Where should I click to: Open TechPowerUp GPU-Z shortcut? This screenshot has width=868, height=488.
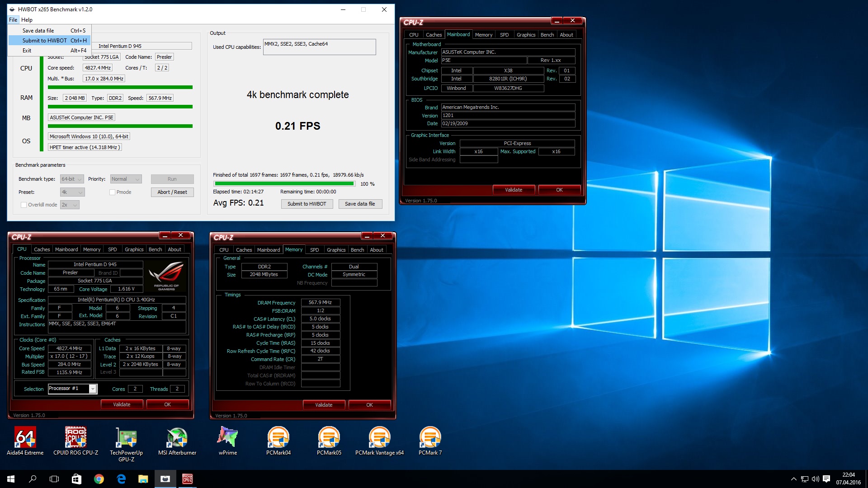pyautogui.click(x=126, y=444)
